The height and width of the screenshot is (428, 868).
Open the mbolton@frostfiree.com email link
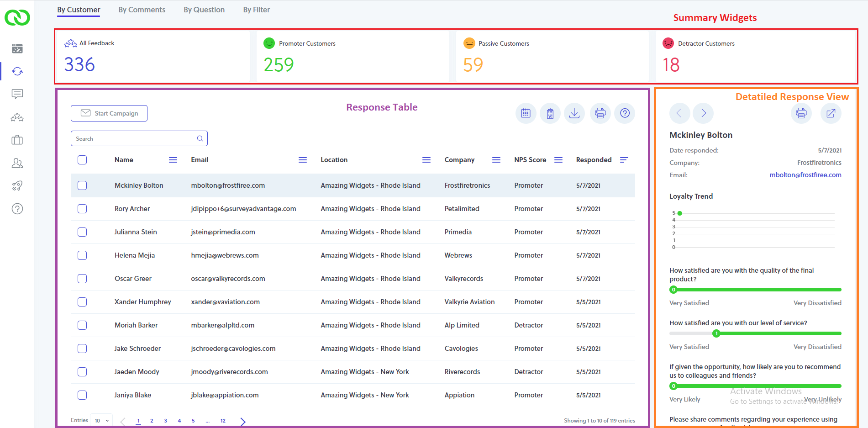tap(805, 175)
